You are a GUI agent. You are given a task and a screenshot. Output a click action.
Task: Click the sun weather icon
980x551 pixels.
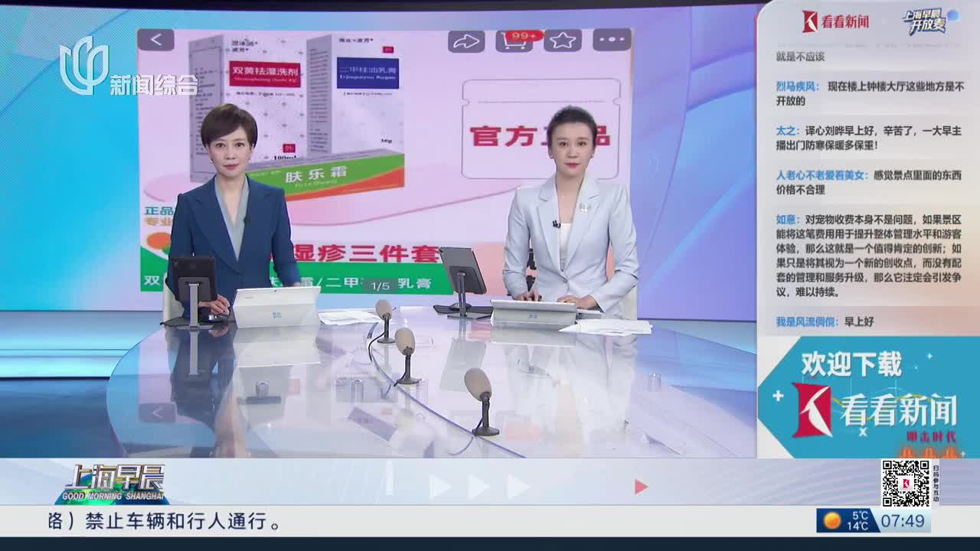pos(831,521)
